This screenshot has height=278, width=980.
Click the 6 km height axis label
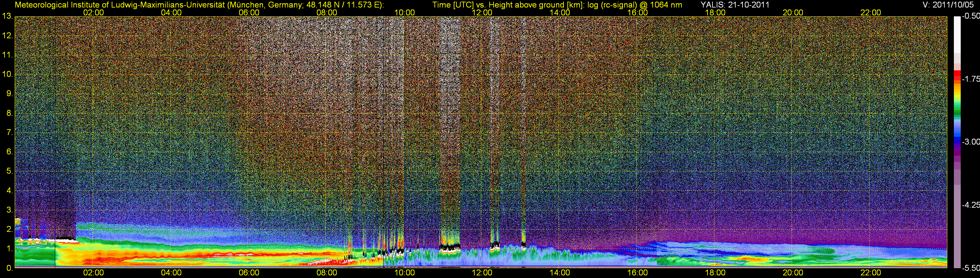[9, 152]
